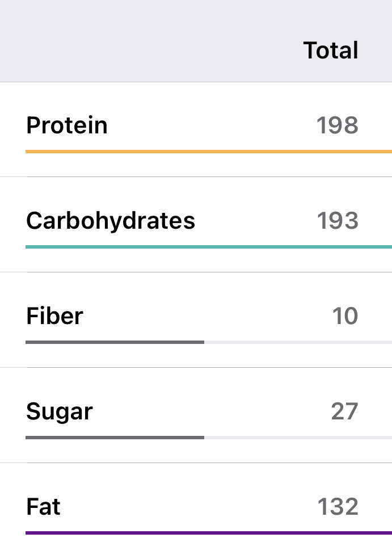Select the Fiber row label

coord(54,316)
